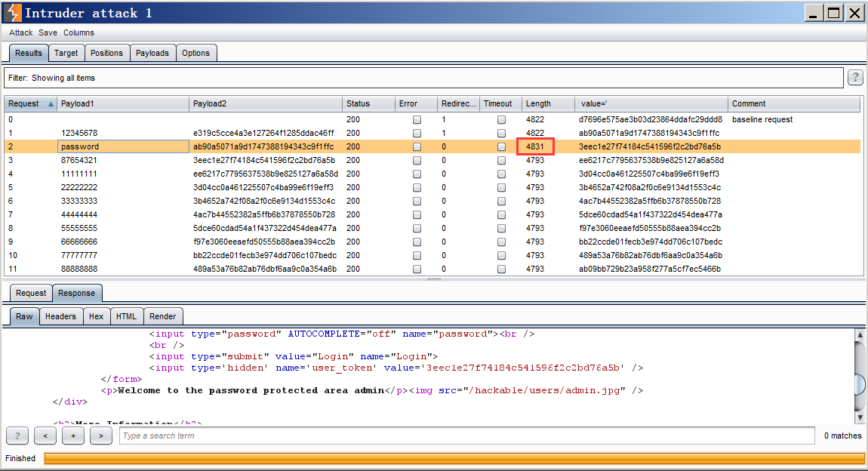
Task: Switch to the Payloads tab
Action: click(152, 53)
